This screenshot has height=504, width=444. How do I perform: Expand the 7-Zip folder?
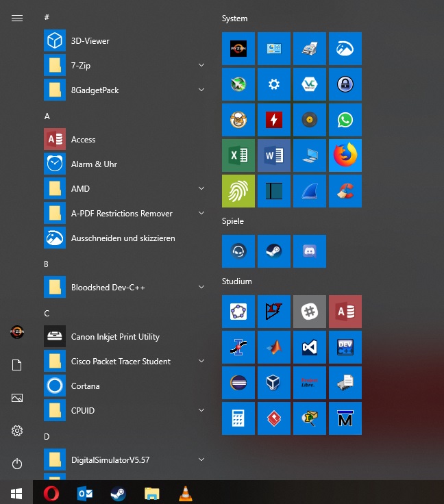click(201, 65)
